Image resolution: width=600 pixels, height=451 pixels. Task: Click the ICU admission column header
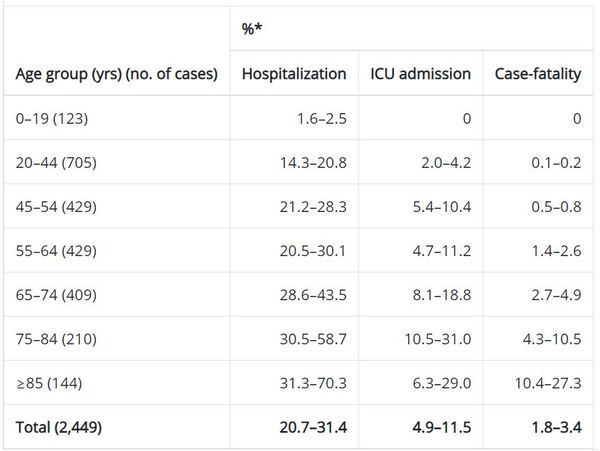point(418,74)
